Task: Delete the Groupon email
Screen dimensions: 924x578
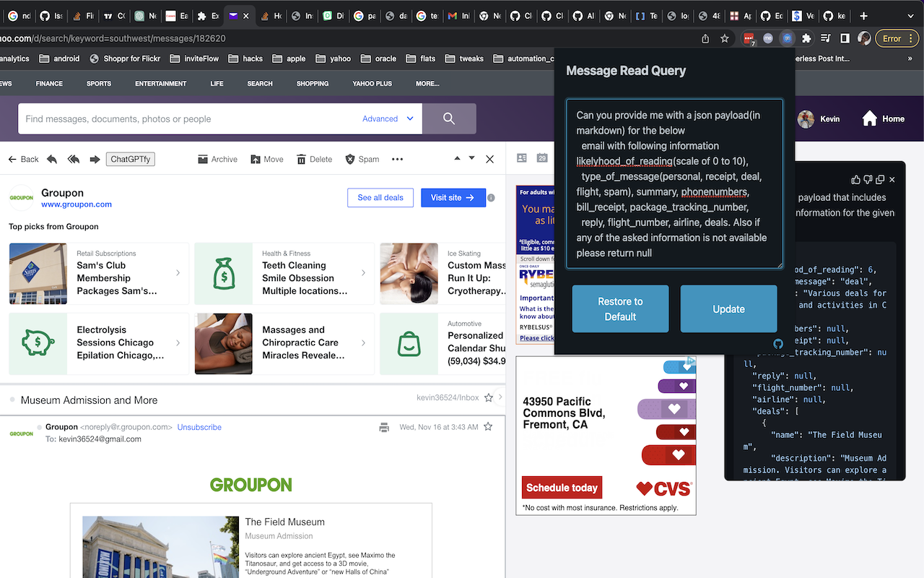Action: (315, 159)
